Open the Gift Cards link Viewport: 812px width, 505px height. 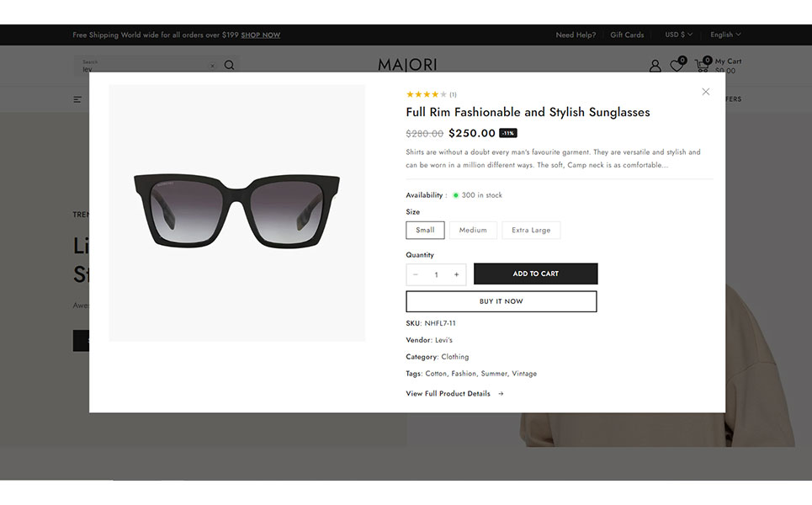[627, 35]
